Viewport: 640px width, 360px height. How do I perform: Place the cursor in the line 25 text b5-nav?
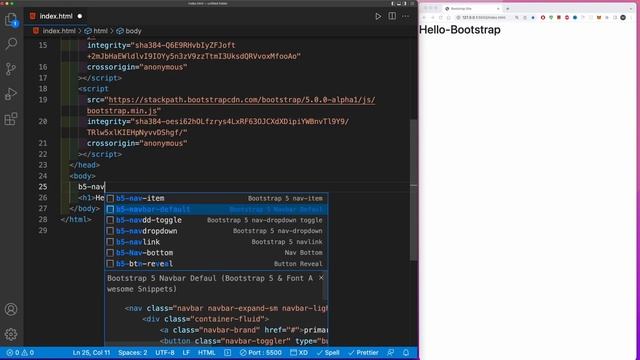click(91, 187)
